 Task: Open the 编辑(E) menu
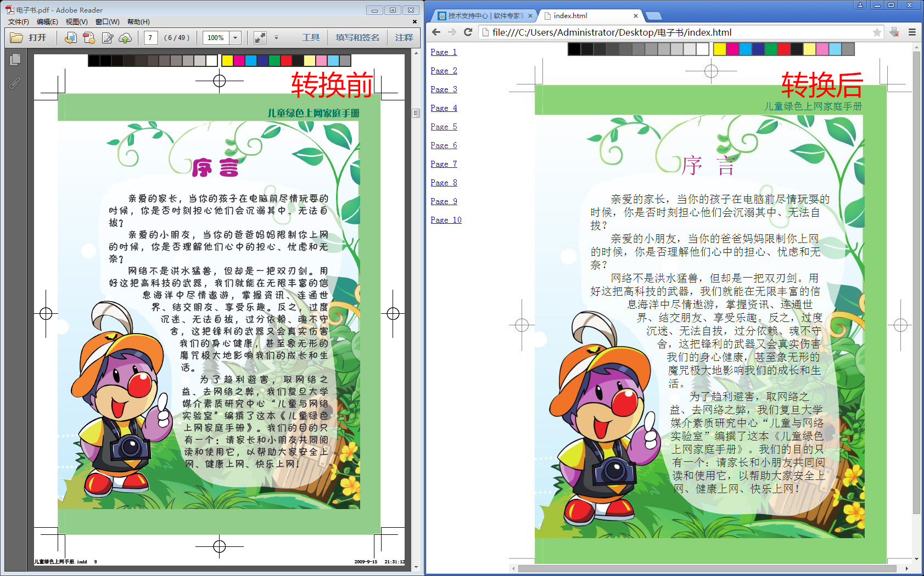pos(47,21)
